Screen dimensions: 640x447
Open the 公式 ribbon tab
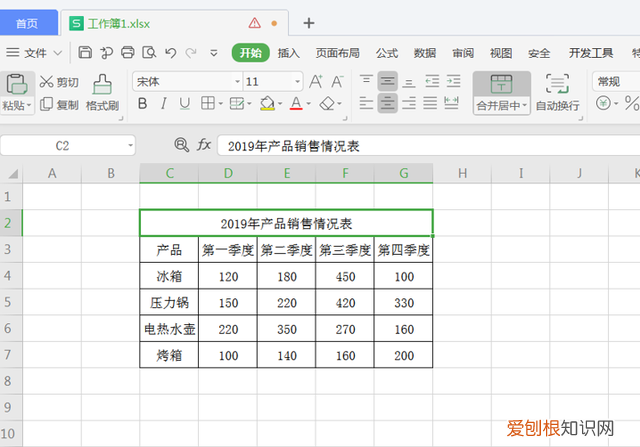tap(387, 53)
